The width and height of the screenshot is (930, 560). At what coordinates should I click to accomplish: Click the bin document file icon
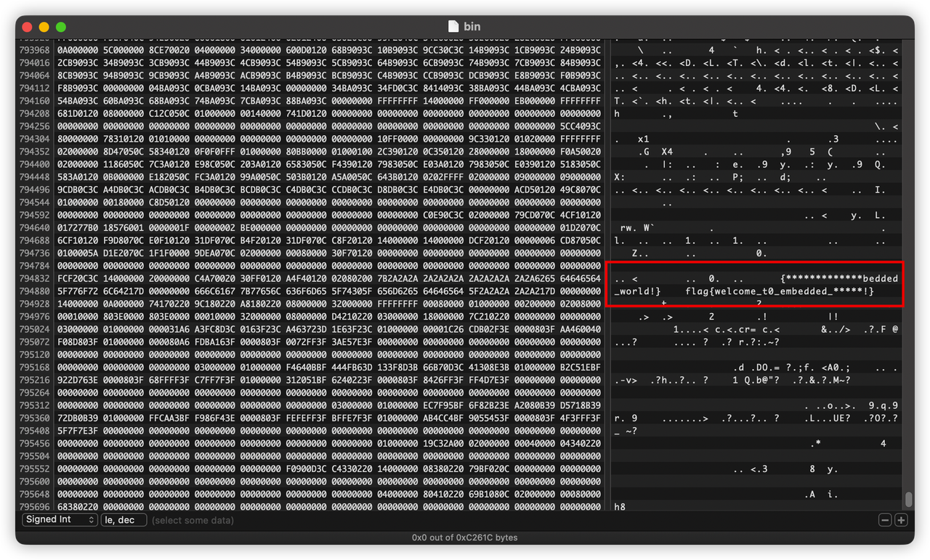click(x=453, y=27)
